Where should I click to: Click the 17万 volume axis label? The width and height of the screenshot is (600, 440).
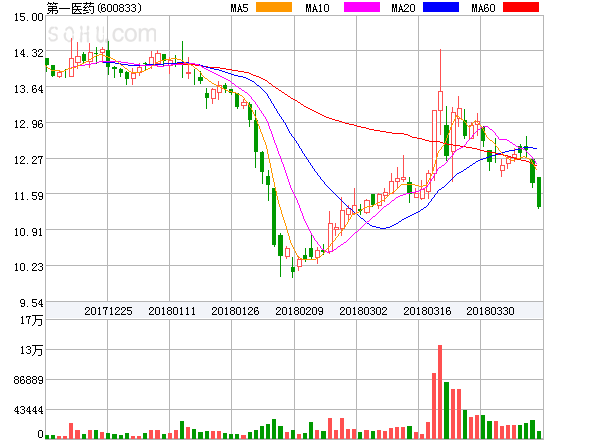(32, 320)
